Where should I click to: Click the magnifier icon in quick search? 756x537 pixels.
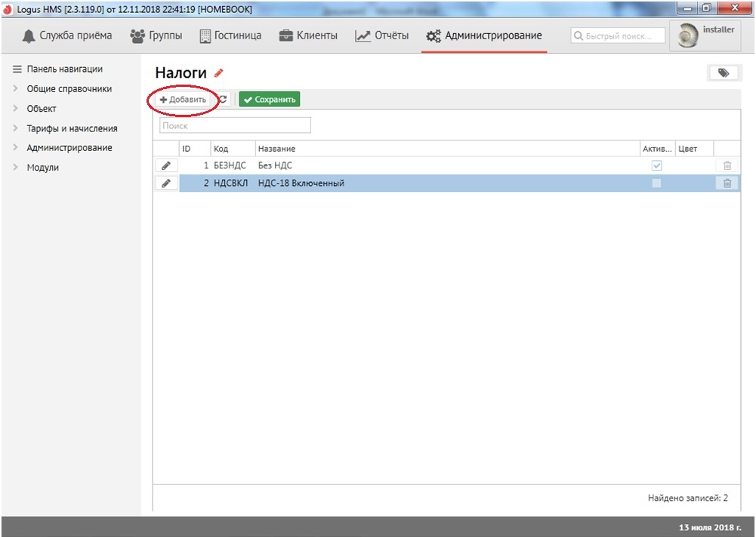tap(578, 35)
